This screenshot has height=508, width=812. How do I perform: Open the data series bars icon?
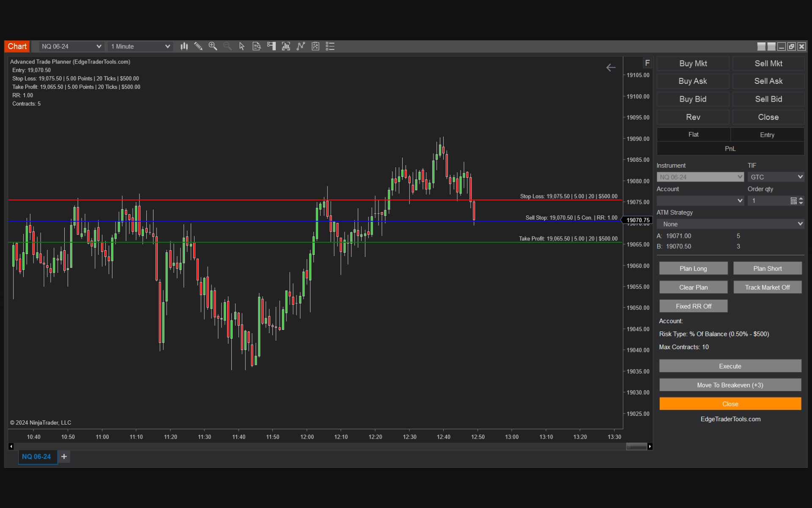coord(286,47)
